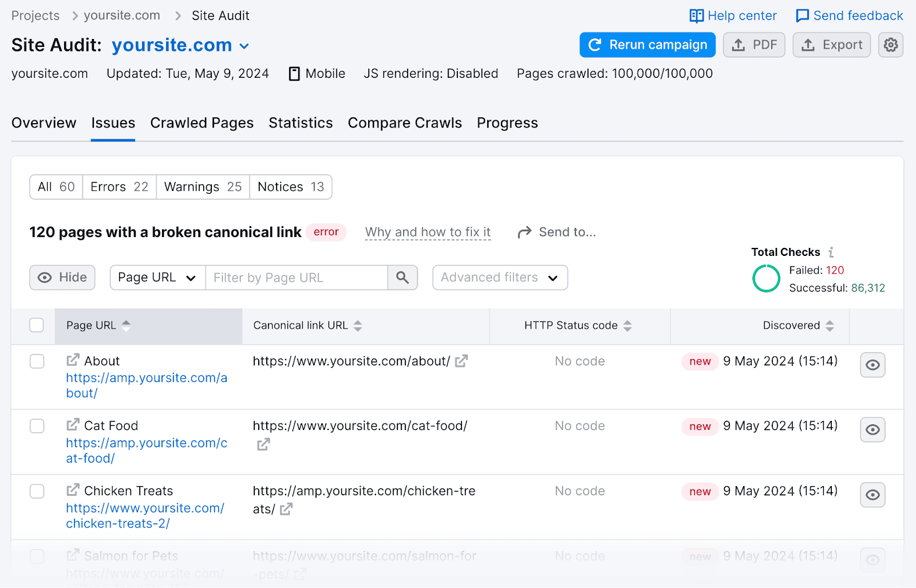916x588 pixels.
Task: Check the select-all checkbox in the table header
Action: (x=37, y=325)
